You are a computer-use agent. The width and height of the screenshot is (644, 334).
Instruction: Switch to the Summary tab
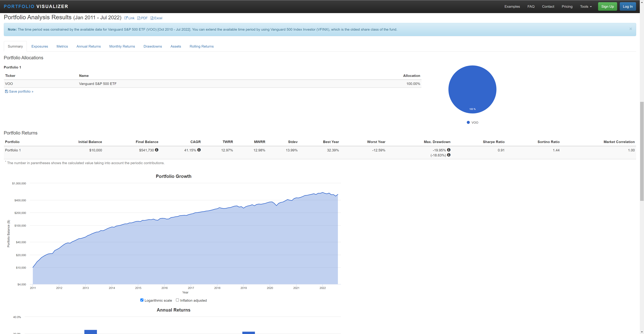point(15,46)
